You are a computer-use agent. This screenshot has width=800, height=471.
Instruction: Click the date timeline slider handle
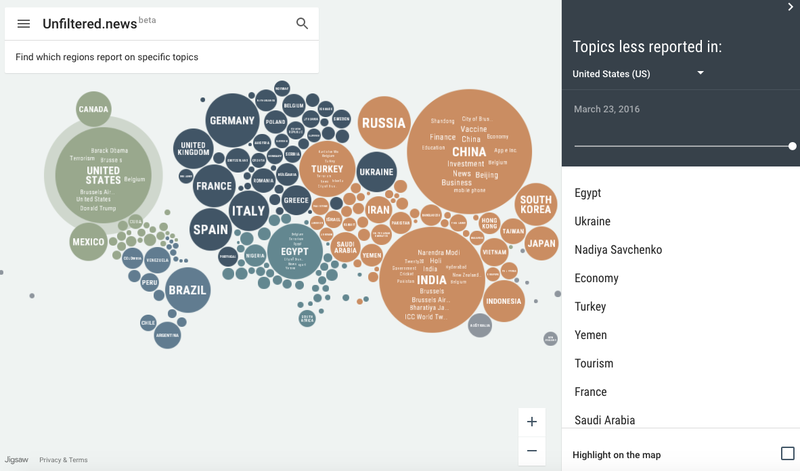point(792,146)
